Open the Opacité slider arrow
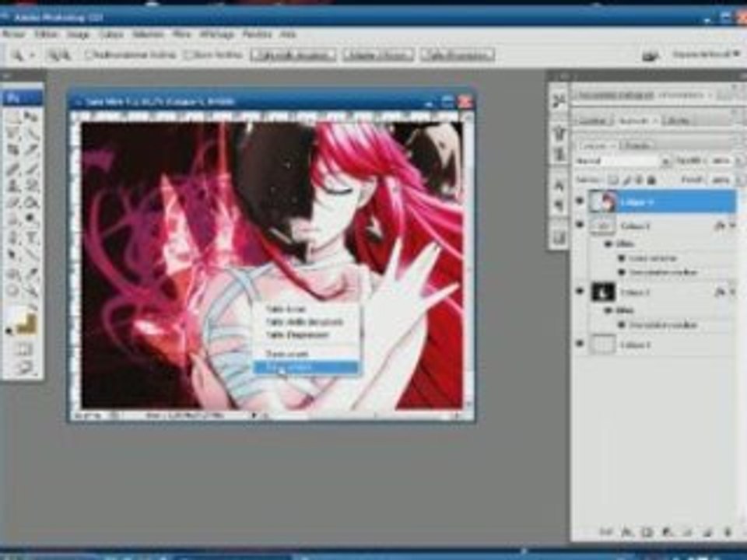Viewport: 747px width, 560px height. tap(739, 162)
